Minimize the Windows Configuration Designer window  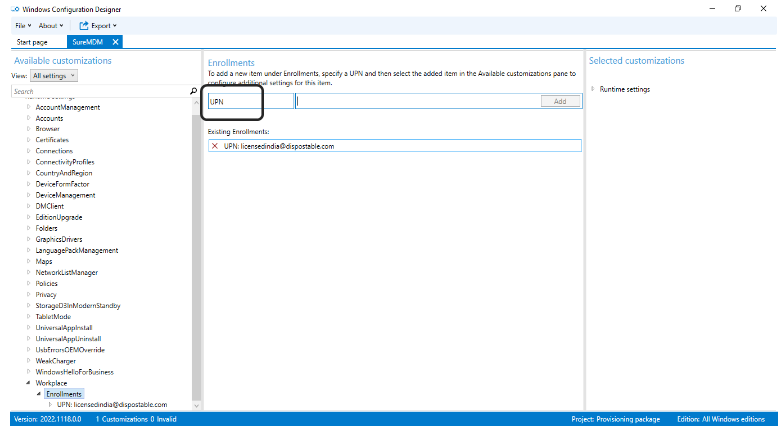tap(712, 8)
